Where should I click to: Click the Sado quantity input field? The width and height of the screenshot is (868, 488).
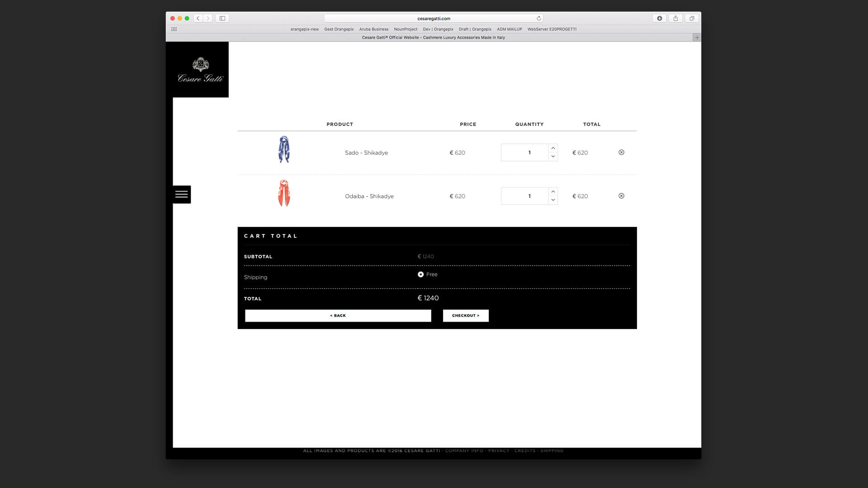[525, 153]
